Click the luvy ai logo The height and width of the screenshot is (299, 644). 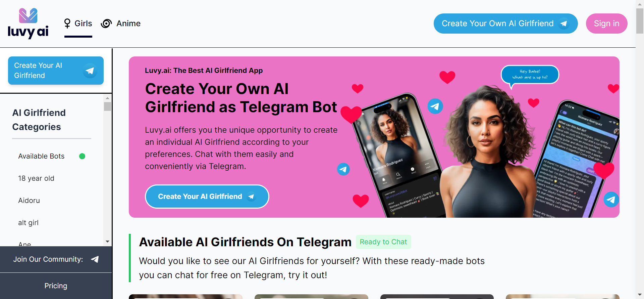(x=28, y=24)
